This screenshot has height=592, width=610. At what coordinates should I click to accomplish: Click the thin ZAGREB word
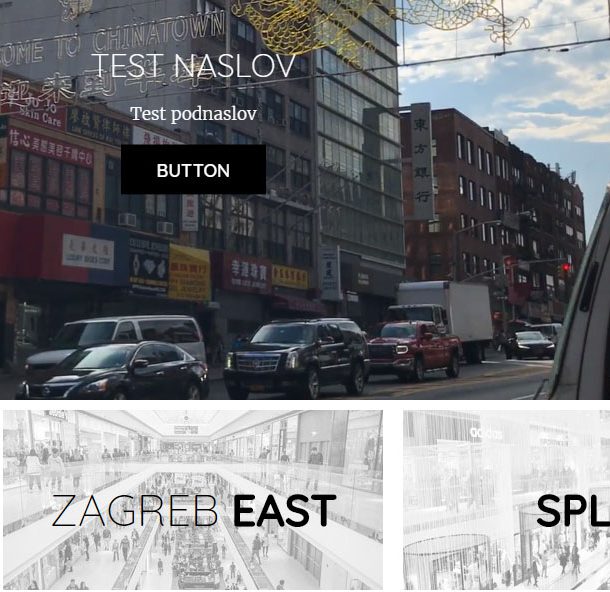pyautogui.click(x=135, y=511)
